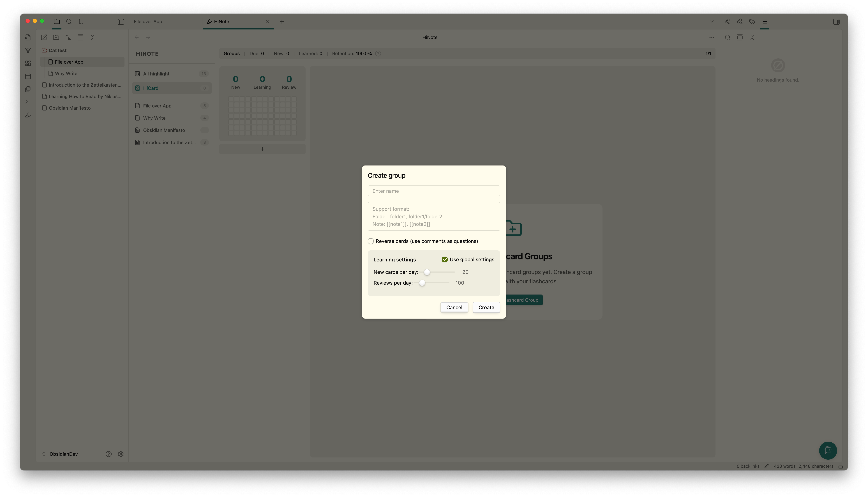Screen dimensions: 868x497
Task: Open the HiNote highlighter ribbon icon
Action: coord(28,115)
